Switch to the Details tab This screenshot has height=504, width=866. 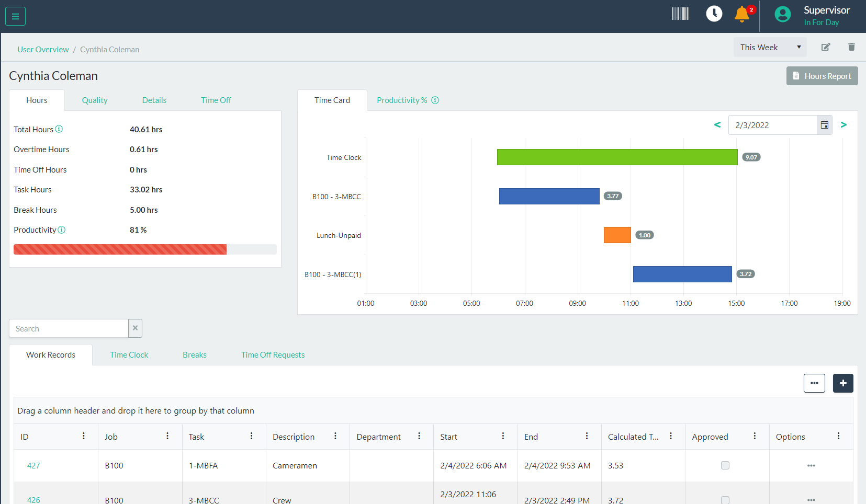click(154, 100)
